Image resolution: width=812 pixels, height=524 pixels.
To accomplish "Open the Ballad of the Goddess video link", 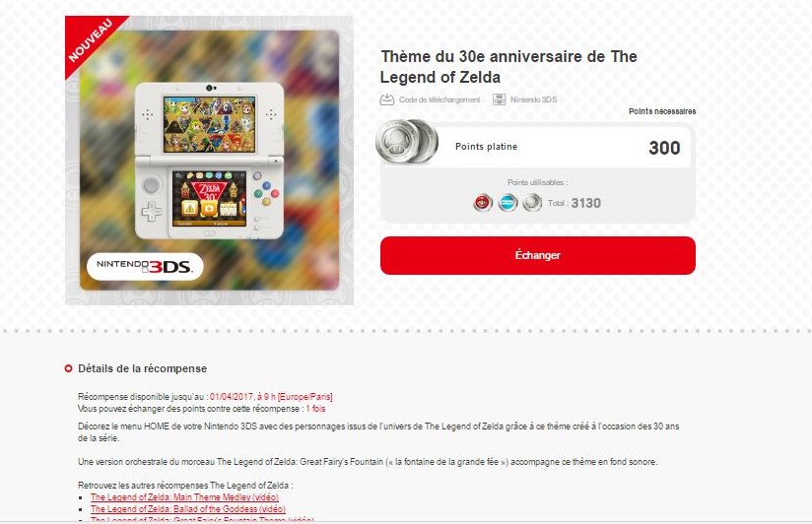I will pos(188,509).
